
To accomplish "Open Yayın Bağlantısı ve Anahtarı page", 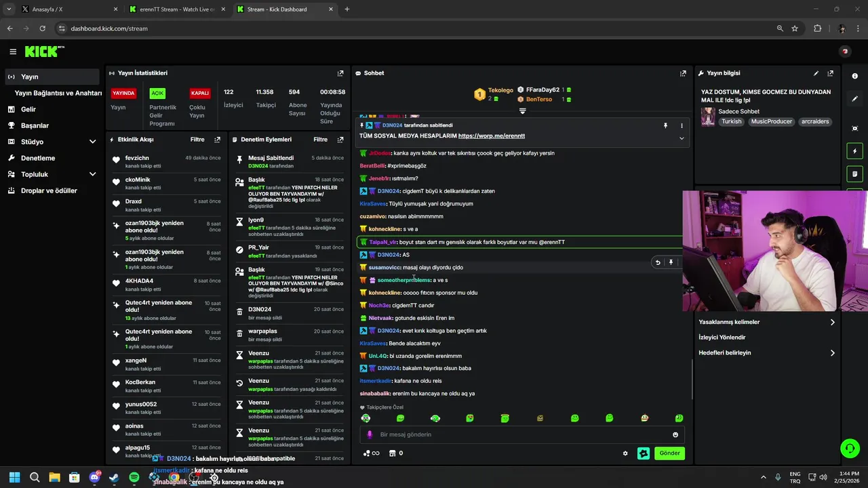I will click(58, 93).
